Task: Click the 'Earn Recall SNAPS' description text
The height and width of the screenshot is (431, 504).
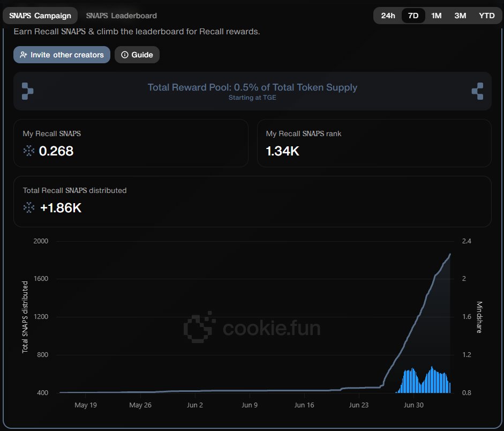Action: [137, 32]
